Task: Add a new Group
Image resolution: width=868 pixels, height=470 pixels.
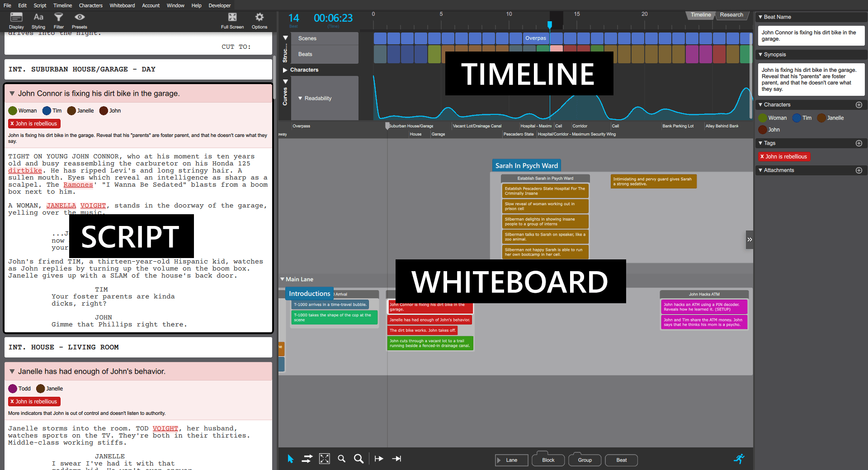Action: coord(585,460)
